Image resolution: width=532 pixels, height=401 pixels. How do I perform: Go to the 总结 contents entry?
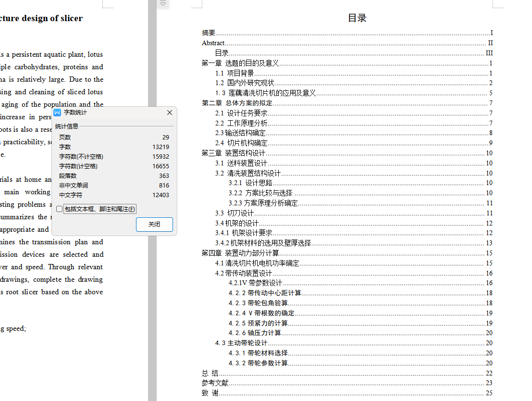[347, 373]
